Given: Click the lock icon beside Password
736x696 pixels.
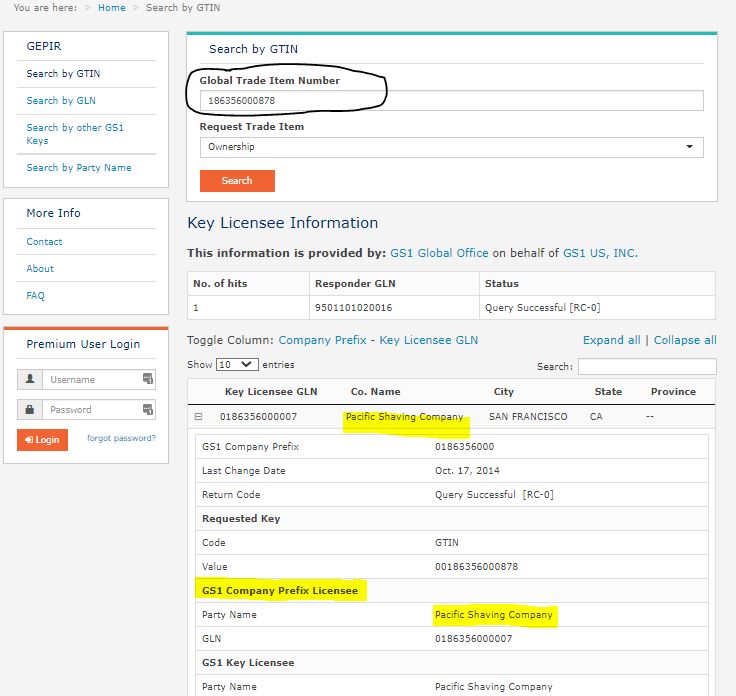Looking at the screenshot, I should point(30,409).
